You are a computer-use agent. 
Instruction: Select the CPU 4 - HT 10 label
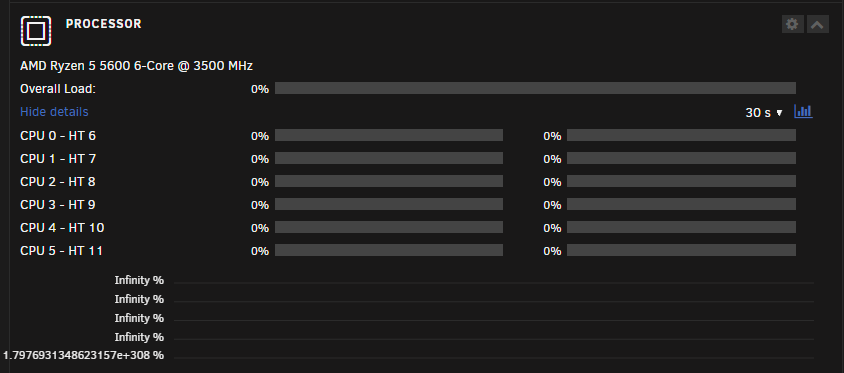(x=62, y=228)
